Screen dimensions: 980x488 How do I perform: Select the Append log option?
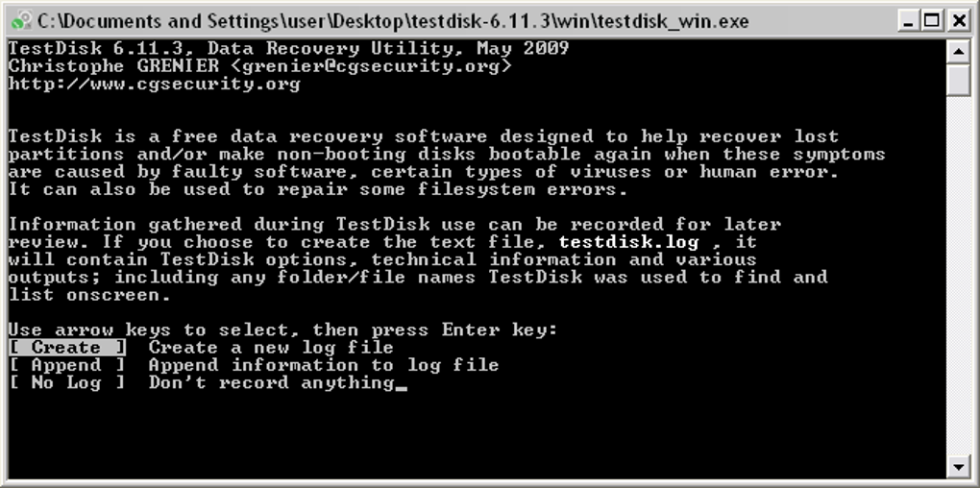click(x=67, y=365)
